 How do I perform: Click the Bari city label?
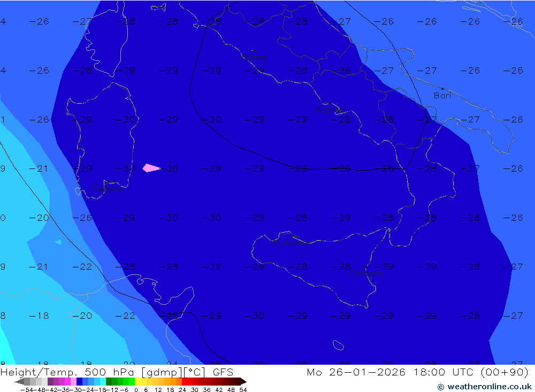point(442,96)
